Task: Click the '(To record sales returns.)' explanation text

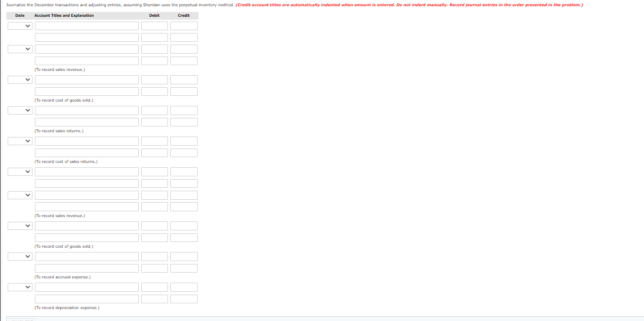Action: (x=59, y=131)
